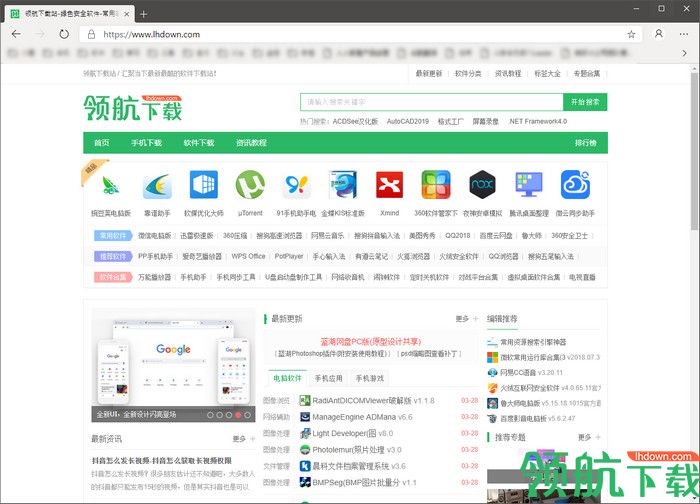This screenshot has width=700, height=504.
Task: Select the active red carousel indicator dot
Action: (238, 415)
